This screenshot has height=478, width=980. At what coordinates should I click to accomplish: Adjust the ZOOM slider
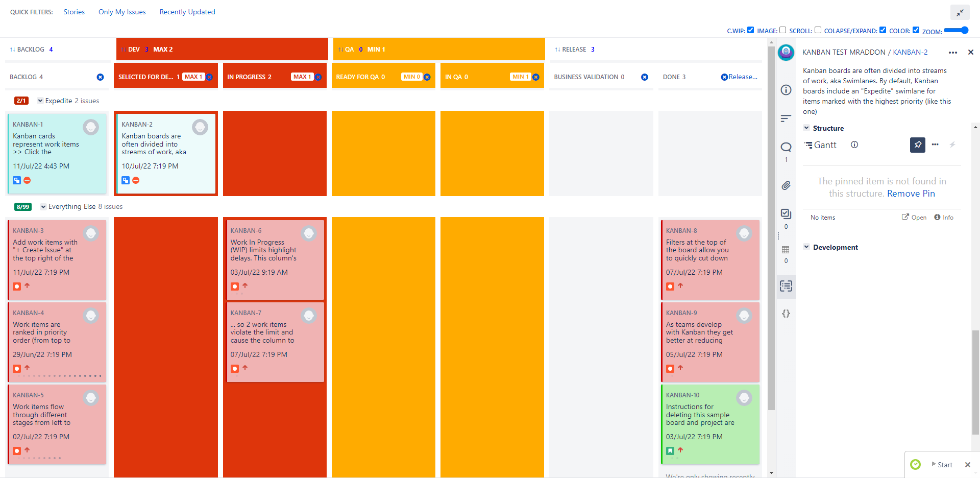[956, 31]
